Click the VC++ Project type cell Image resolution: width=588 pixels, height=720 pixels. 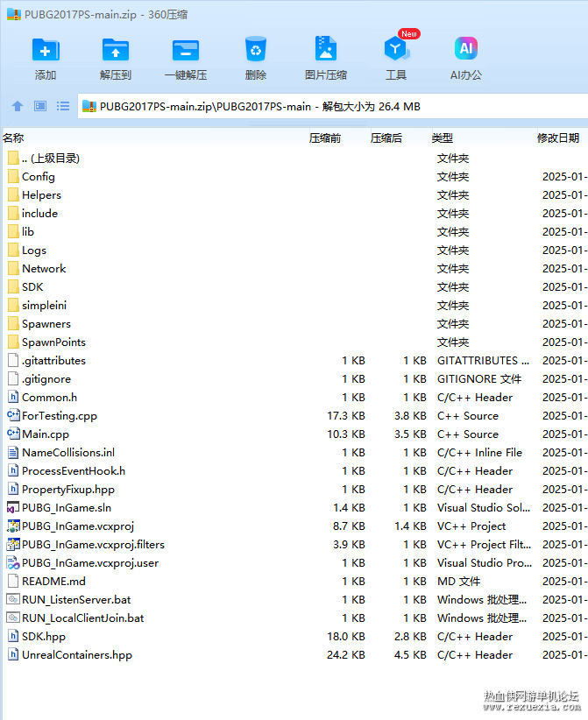pos(471,526)
